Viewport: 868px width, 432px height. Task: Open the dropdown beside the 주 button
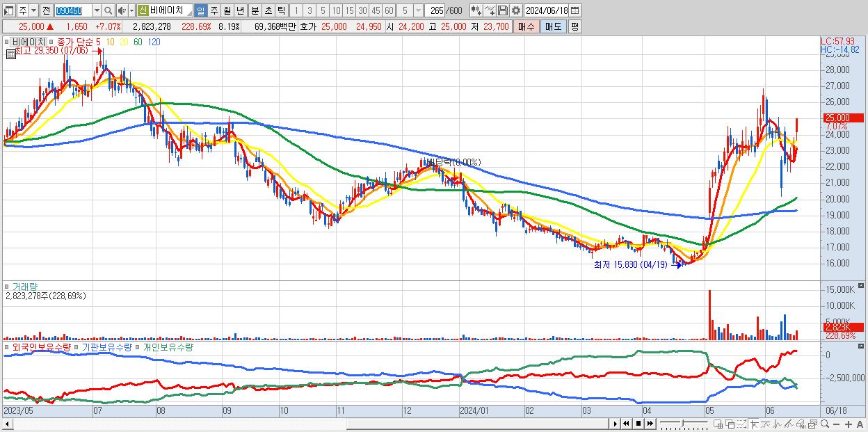pos(33,11)
